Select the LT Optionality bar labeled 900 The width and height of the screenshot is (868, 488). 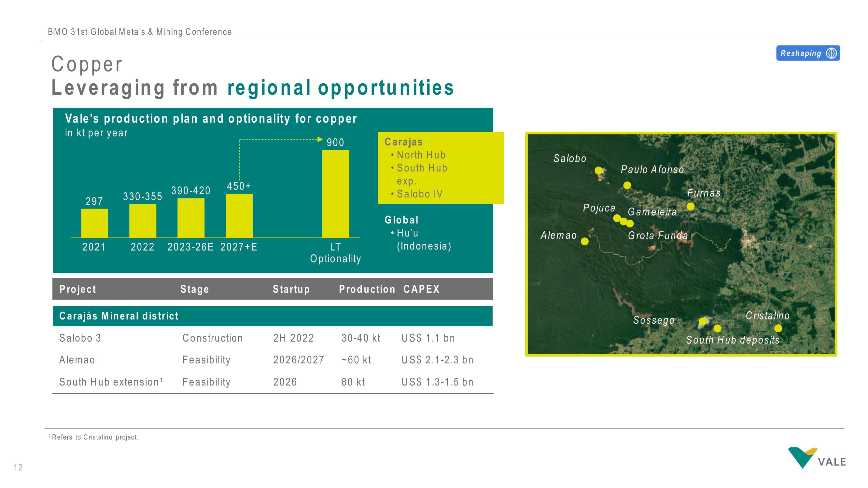coord(336,194)
